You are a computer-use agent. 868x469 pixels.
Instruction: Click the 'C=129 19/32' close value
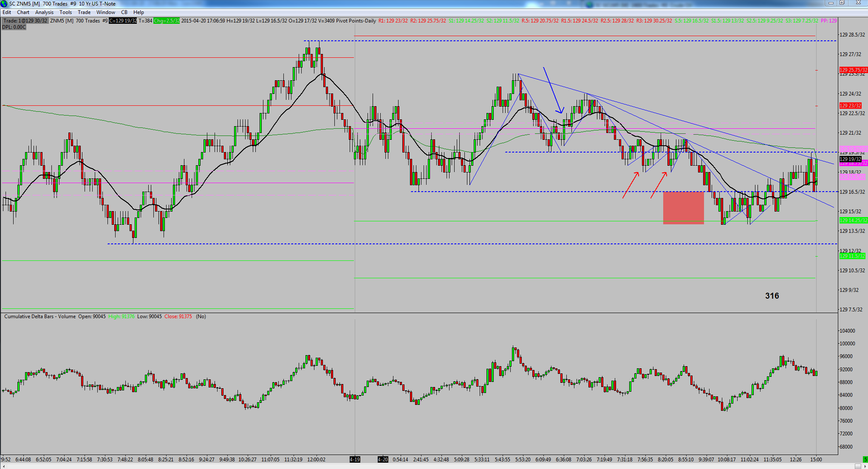coord(123,21)
